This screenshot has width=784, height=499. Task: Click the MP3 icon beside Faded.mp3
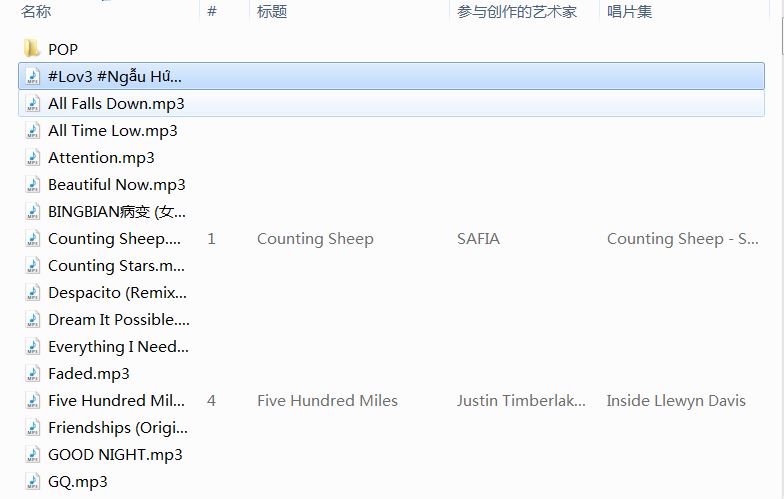tap(32, 374)
